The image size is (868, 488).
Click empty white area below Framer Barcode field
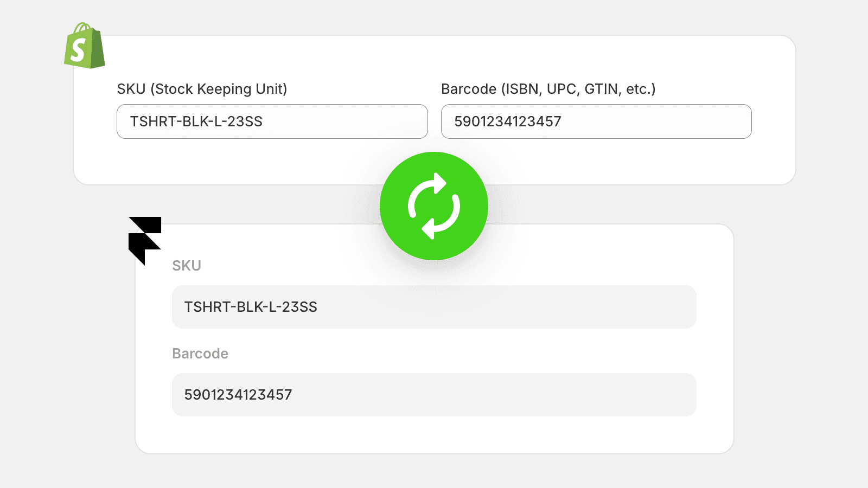434,435
